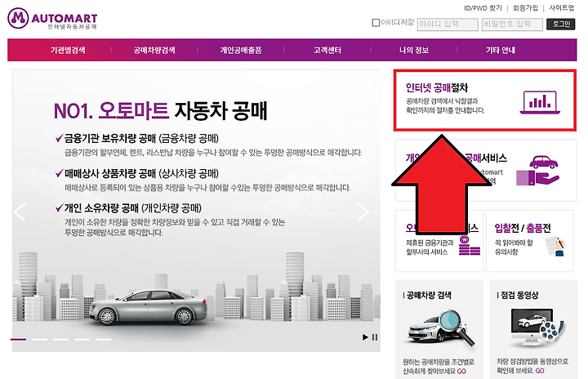
Task: Open the 기관별검색 menu
Action: tap(68, 50)
